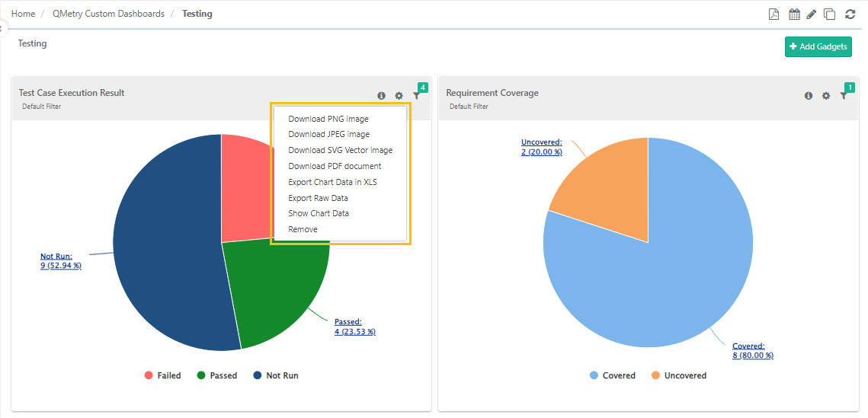Click Test Case Execution Result gadget title

tap(72, 93)
